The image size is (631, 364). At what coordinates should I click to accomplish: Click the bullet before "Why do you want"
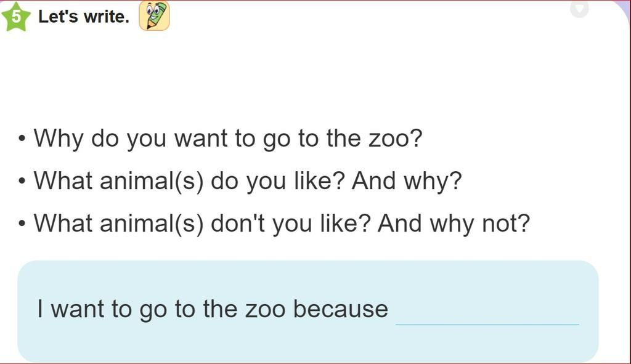pos(22,139)
